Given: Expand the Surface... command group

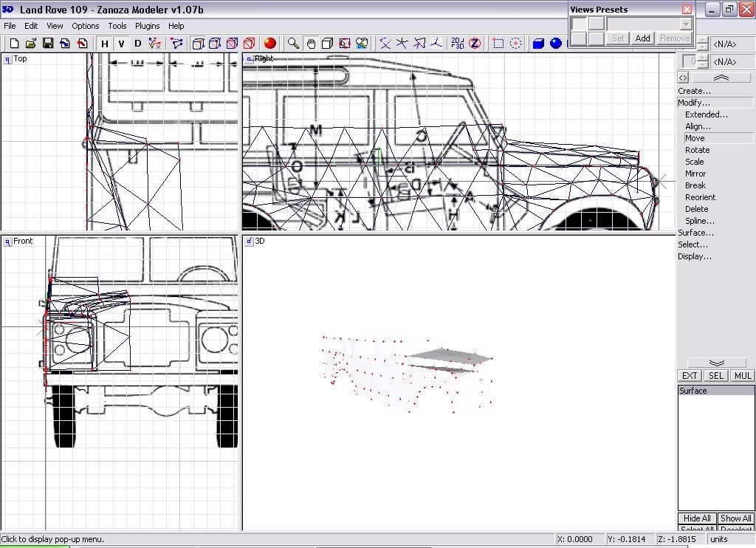Looking at the screenshot, I should 696,233.
